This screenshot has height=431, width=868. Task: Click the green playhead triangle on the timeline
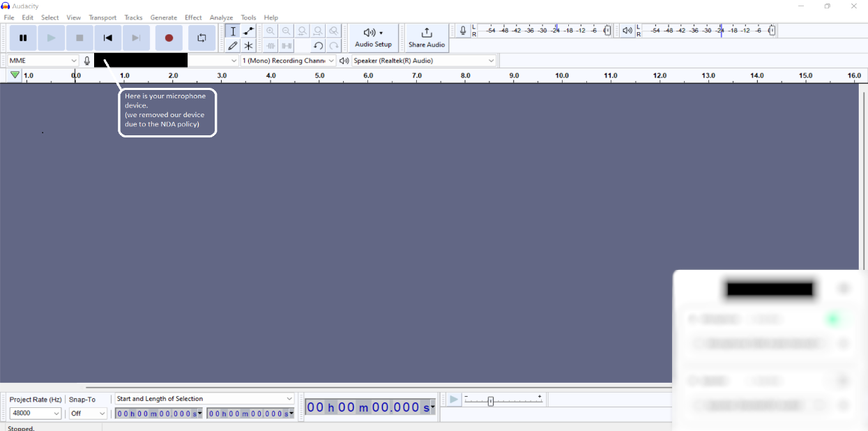15,75
